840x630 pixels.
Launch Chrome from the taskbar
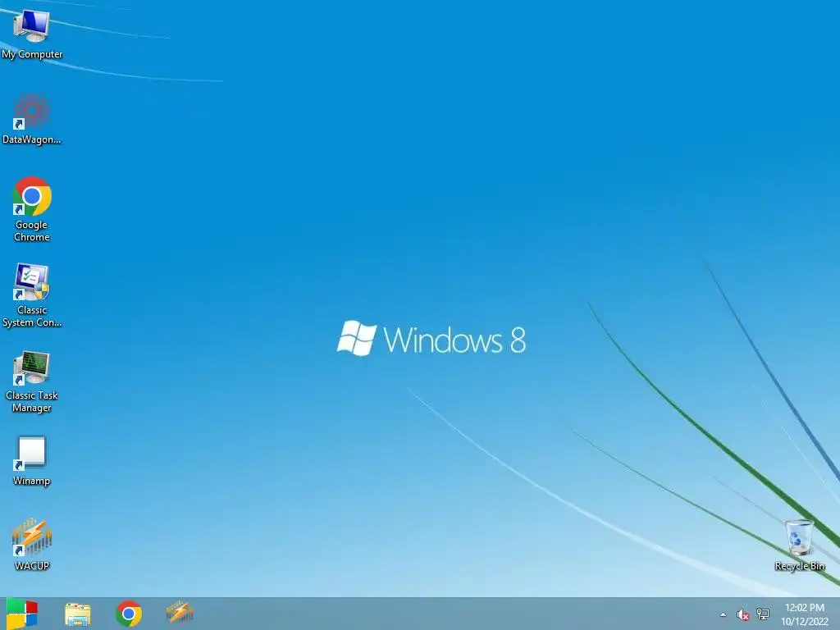pos(129,614)
